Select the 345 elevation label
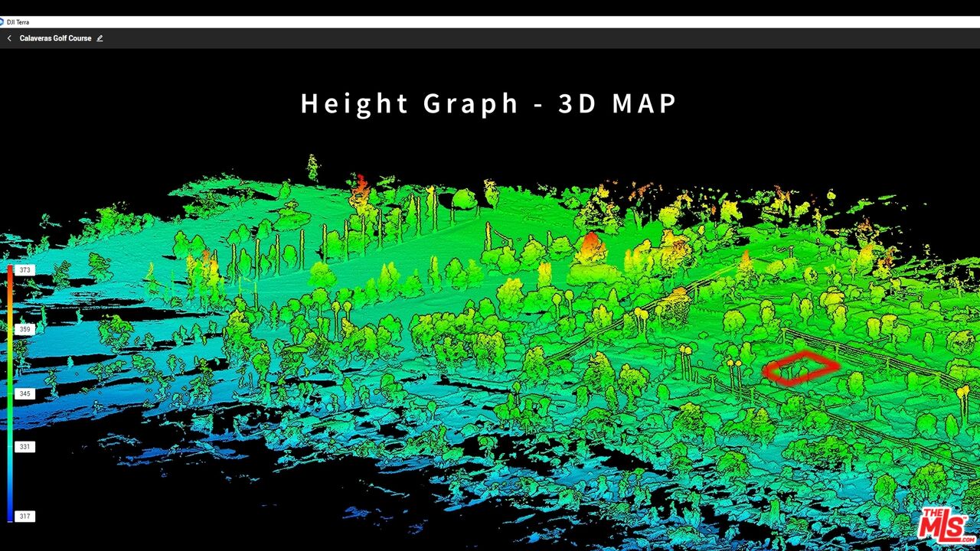The height and width of the screenshot is (551, 980). [25, 393]
